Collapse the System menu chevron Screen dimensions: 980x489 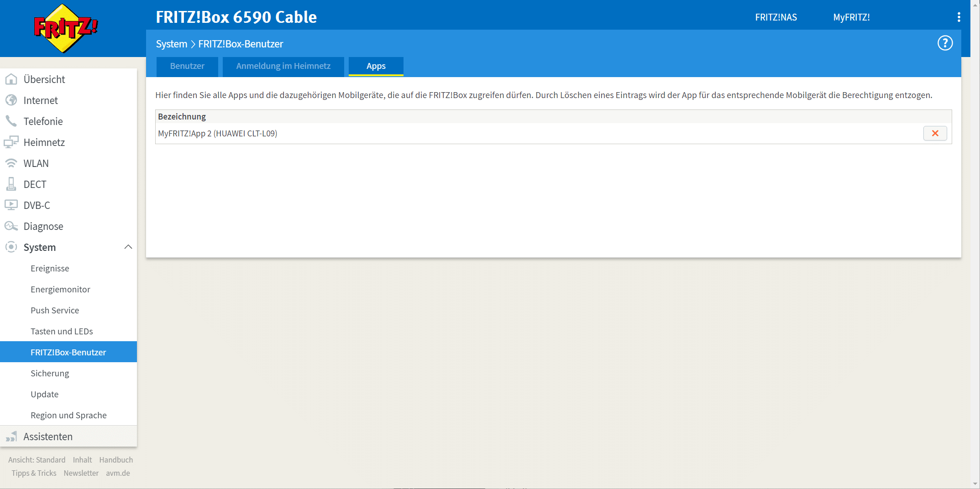(x=128, y=247)
